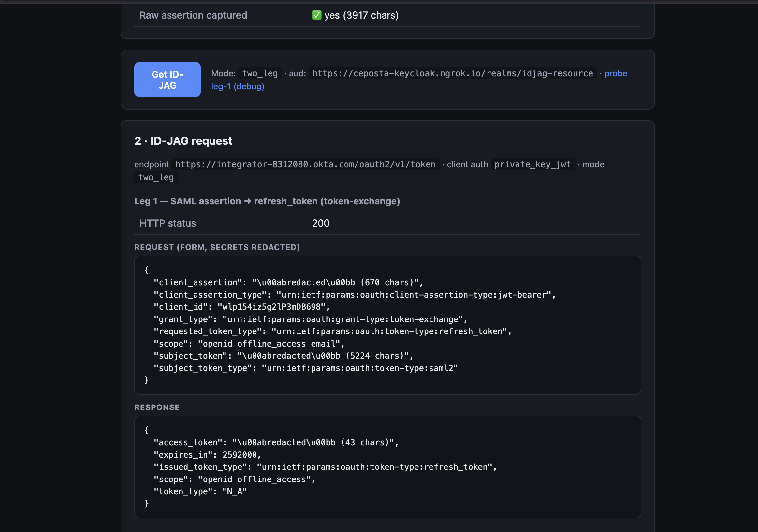Click the subject_token_type saml2 line
The height and width of the screenshot is (532, 758).
click(306, 368)
